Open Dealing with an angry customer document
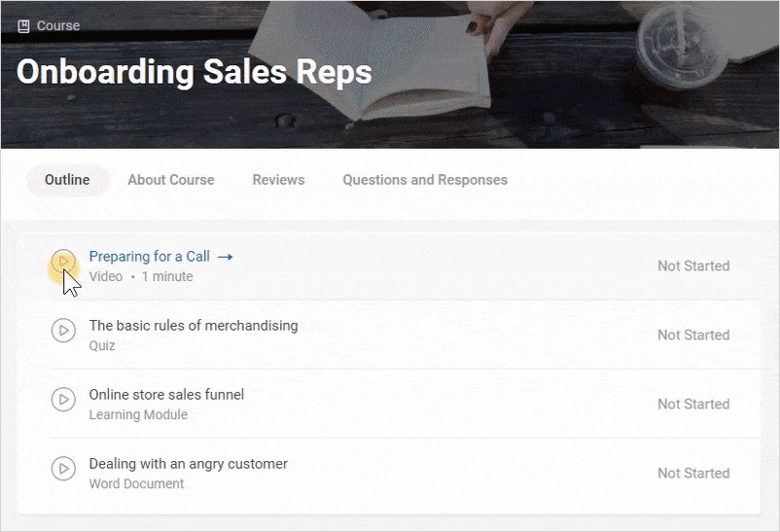Screen dimensions: 780x532 pos(189,464)
